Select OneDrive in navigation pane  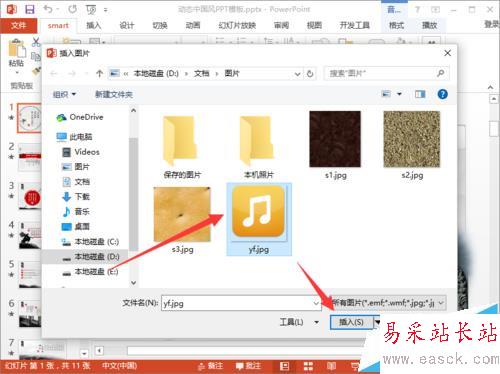point(80,117)
